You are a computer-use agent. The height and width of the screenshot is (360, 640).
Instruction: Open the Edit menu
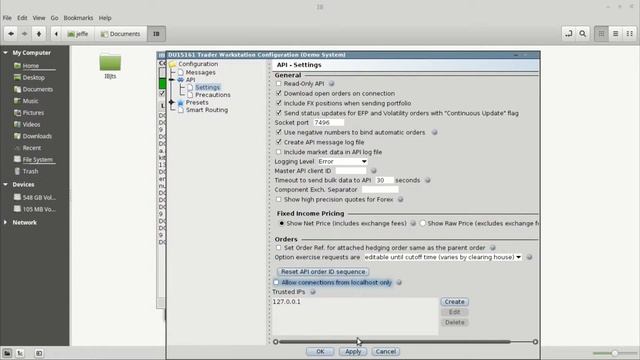tap(22, 18)
